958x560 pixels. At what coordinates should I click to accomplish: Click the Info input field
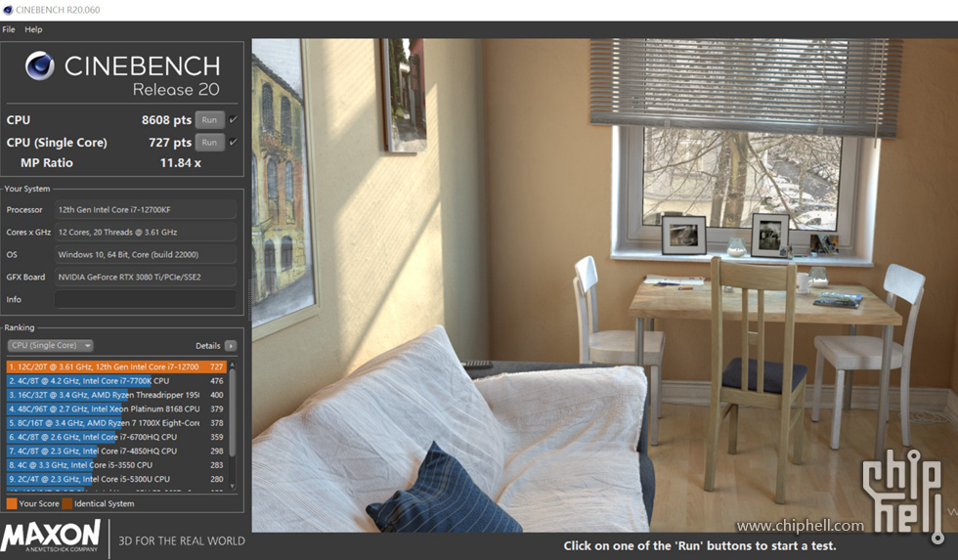146,299
